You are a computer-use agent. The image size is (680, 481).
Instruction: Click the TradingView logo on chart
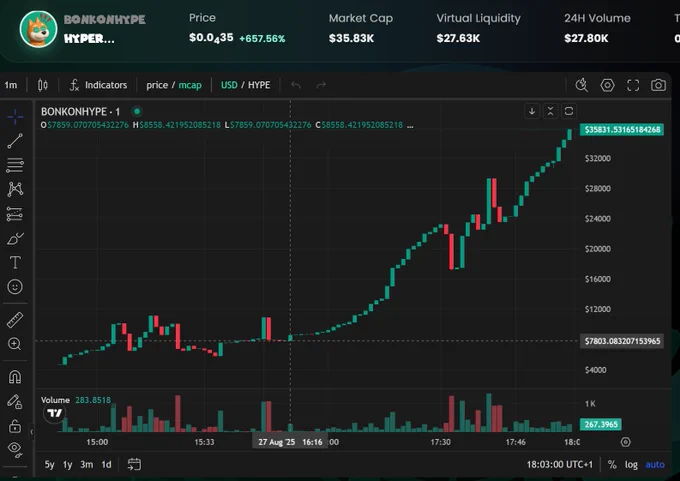pos(55,413)
